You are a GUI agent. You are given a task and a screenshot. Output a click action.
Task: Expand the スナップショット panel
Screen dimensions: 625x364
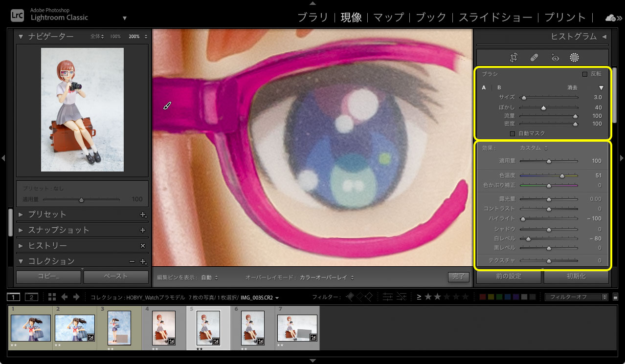(21, 230)
